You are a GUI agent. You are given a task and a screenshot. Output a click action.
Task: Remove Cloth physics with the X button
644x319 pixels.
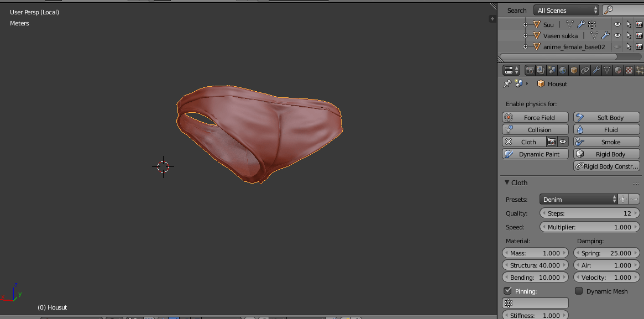pyautogui.click(x=508, y=142)
